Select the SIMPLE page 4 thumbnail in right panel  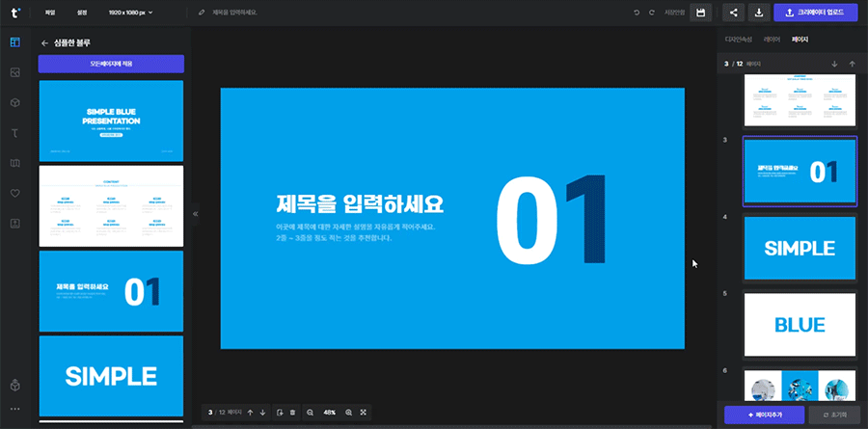pos(800,248)
